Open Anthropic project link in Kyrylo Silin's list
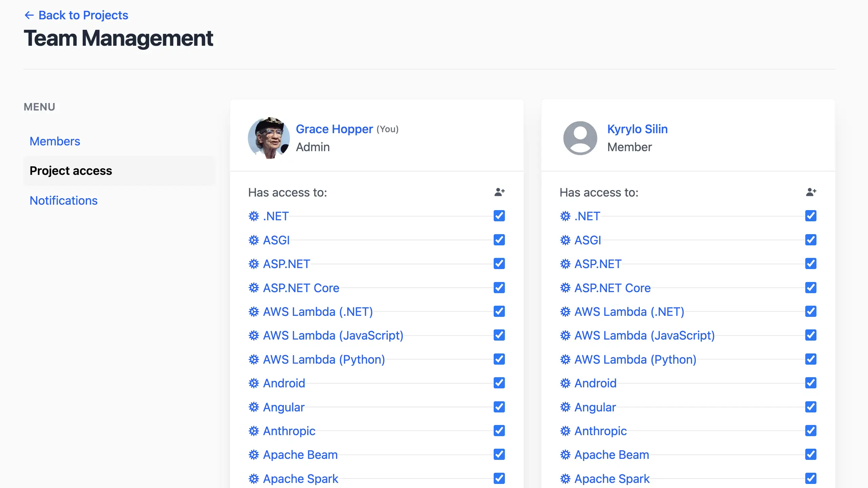This screenshot has width=868, height=488. tap(600, 431)
